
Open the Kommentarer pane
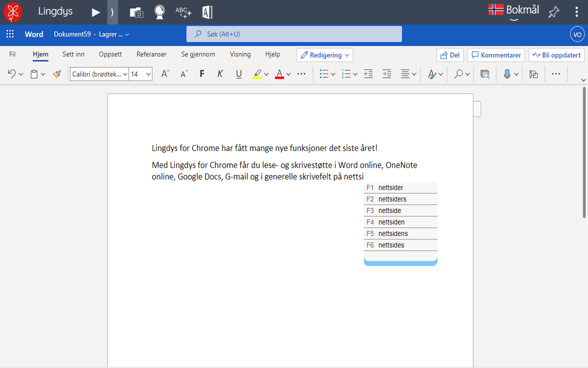pos(496,55)
